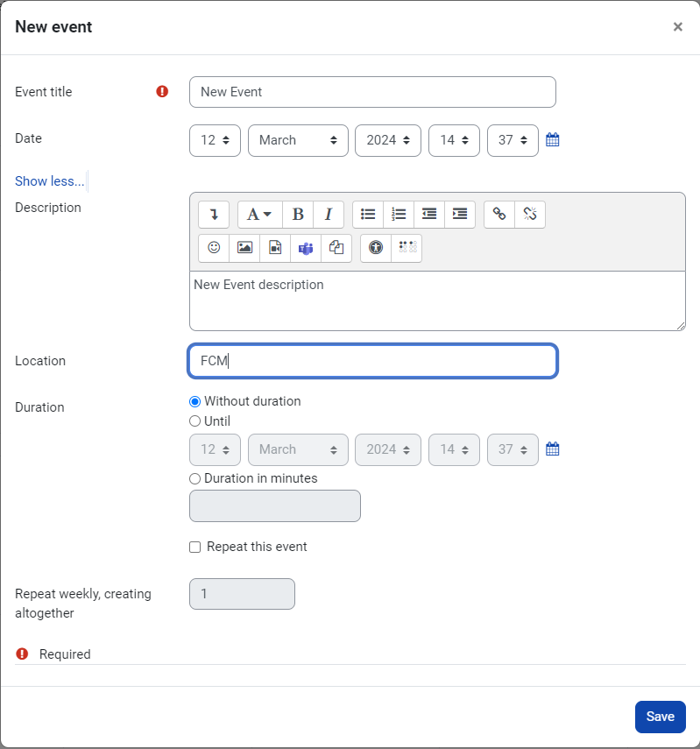Choose Duration in minutes option
This screenshot has width=700, height=749.
pyautogui.click(x=195, y=479)
